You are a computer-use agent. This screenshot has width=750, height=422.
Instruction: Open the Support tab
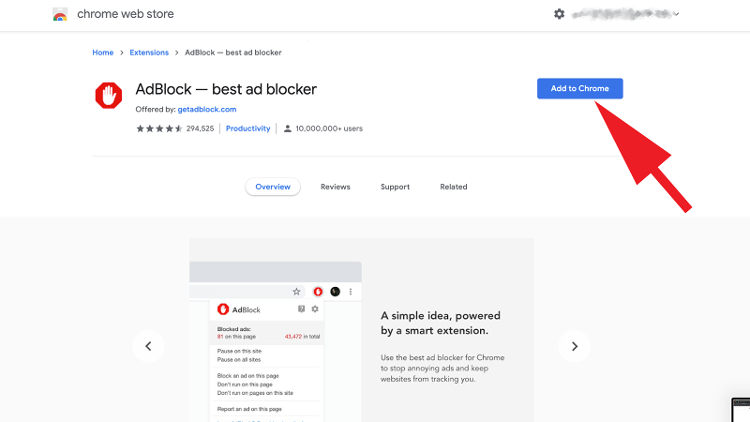pos(395,187)
